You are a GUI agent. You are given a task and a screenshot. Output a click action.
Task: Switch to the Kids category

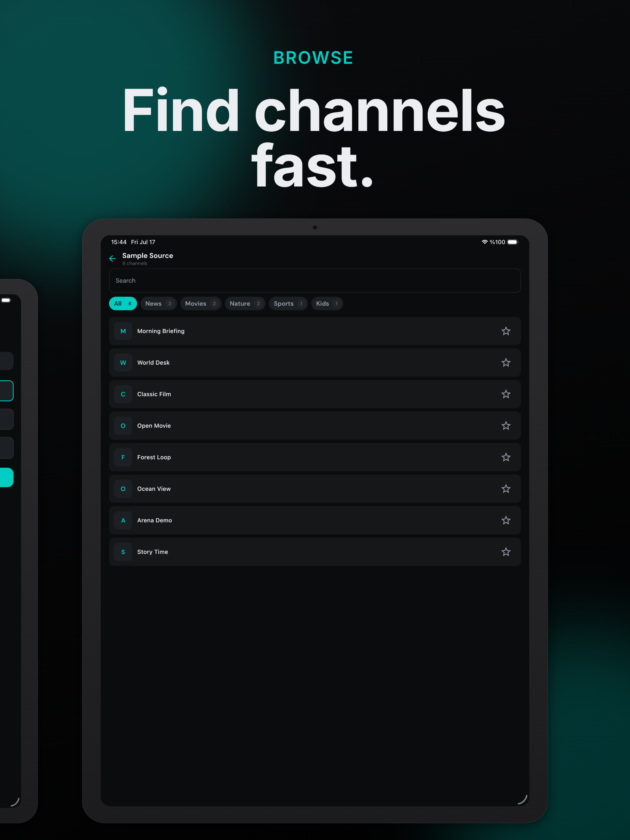coord(327,303)
